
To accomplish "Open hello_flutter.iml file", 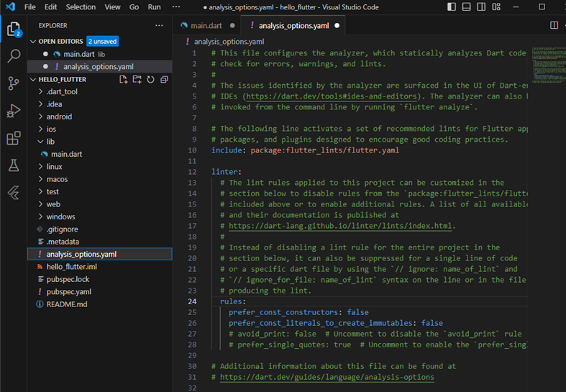I will coord(71,267).
